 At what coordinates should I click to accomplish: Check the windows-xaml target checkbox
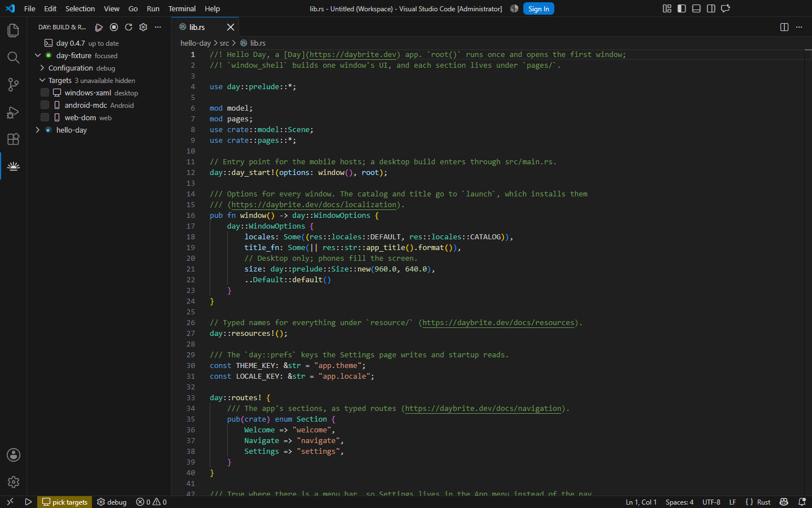coord(45,93)
